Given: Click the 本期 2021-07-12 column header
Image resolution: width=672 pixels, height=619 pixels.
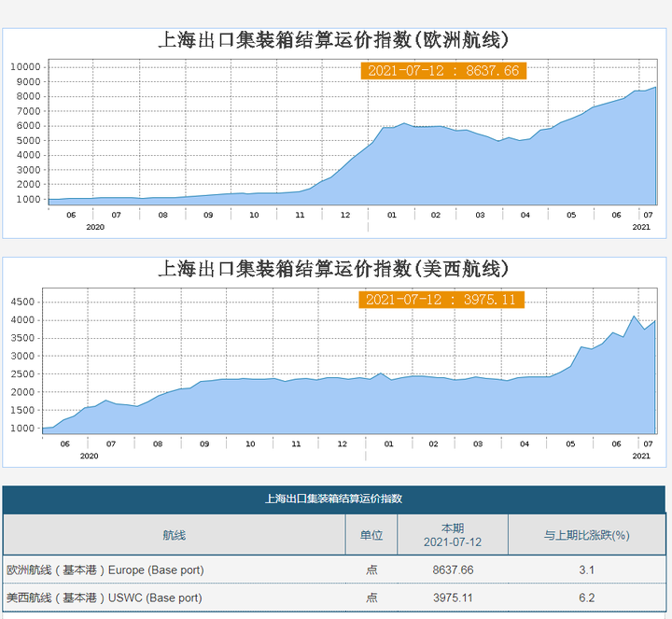Looking at the screenshot, I should click(x=453, y=535).
